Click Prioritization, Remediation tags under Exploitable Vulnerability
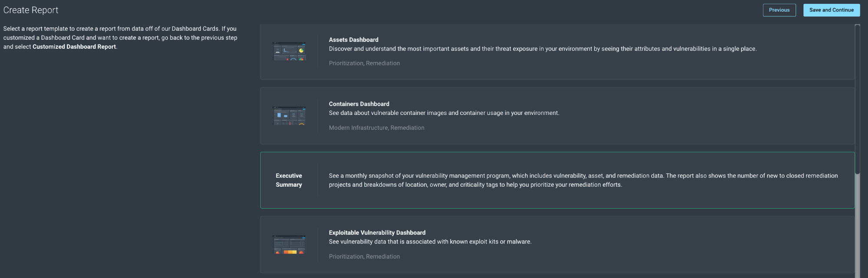 pyautogui.click(x=364, y=257)
